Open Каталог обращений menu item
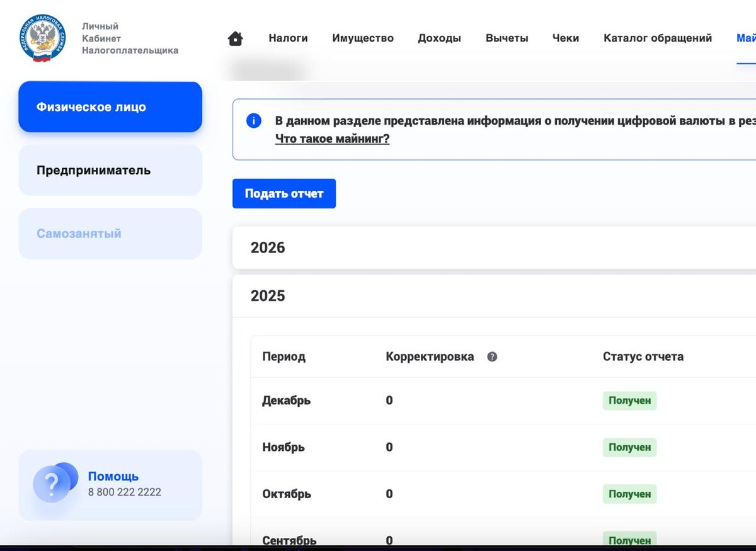 (x=658, y=38)
